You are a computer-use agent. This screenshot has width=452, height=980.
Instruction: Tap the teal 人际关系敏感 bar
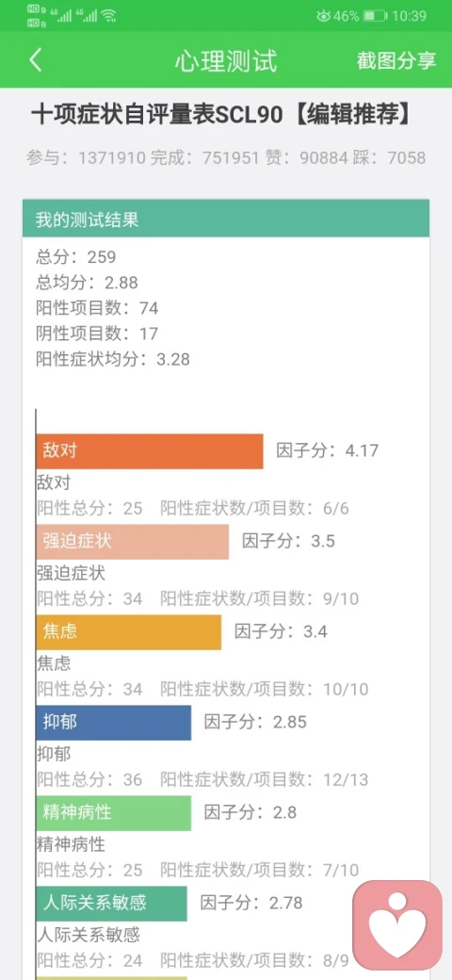pos(112,903)
